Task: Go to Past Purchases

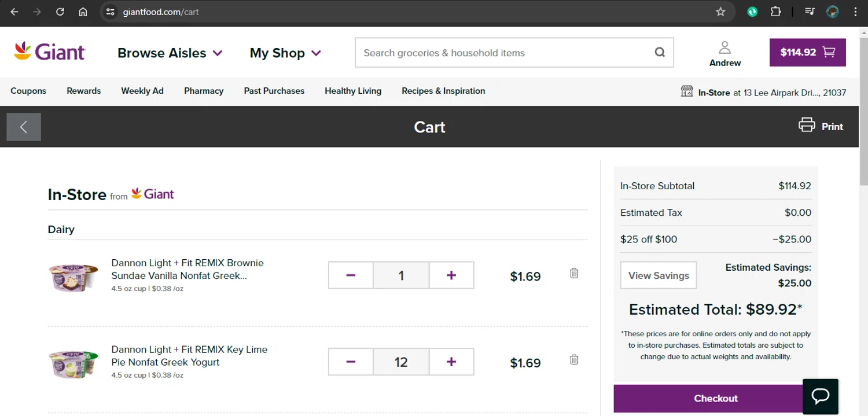Action: [x=274, y=91]
